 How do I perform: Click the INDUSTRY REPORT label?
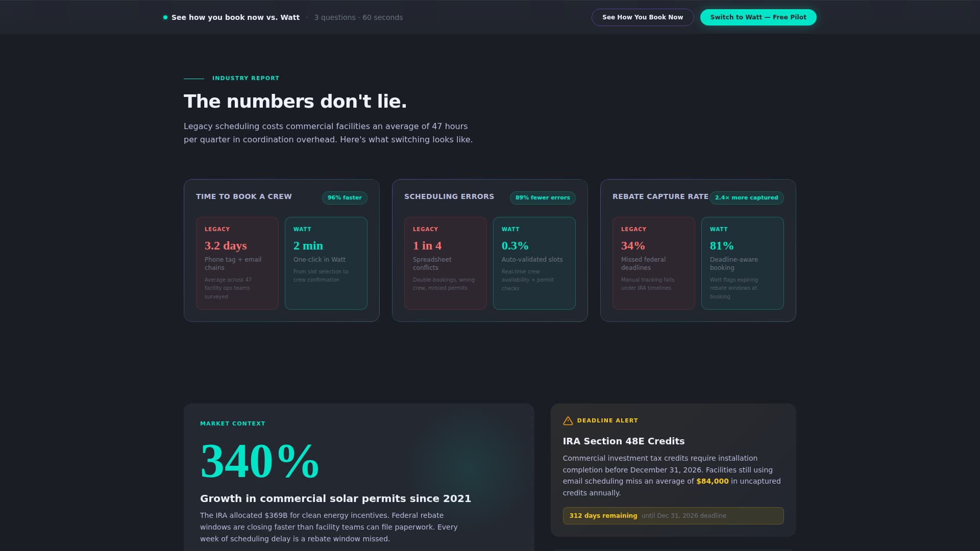pyautogui.click(x=246, y=79)
